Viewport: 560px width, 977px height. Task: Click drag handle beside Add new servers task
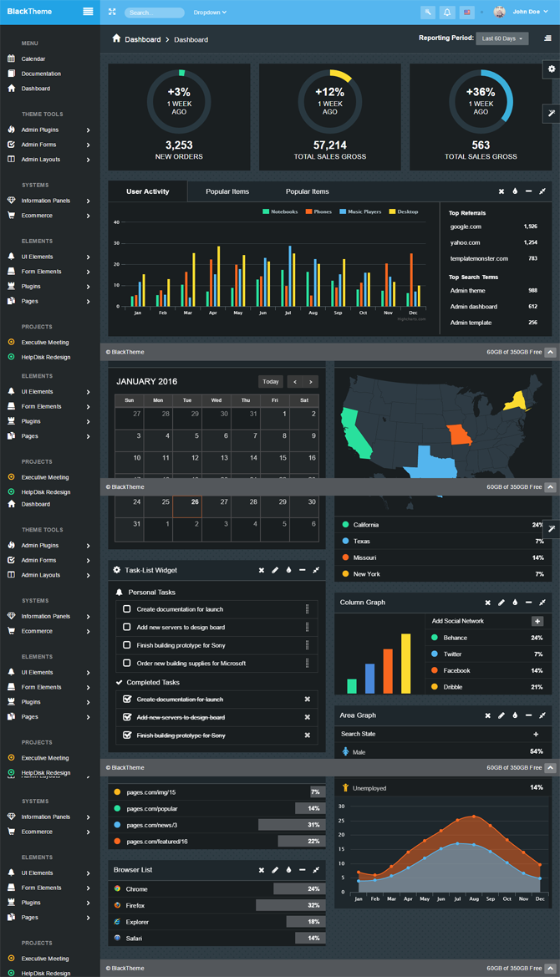pyautogui.click(x=307, y=627)
